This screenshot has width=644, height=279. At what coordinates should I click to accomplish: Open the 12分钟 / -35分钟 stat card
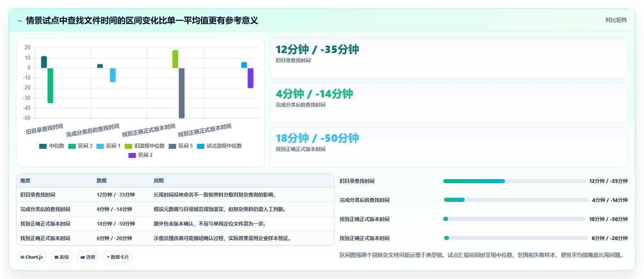[449, 58]
